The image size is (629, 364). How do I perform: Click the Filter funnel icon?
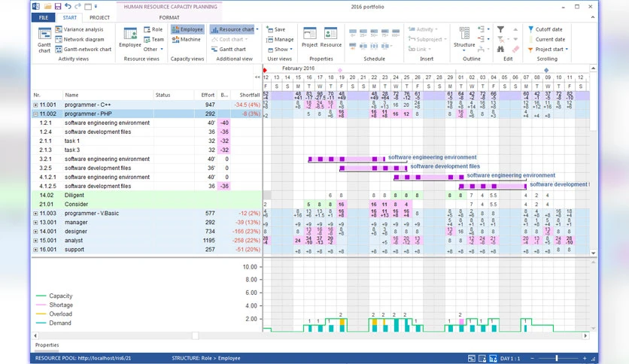click(x=500, y=29)
